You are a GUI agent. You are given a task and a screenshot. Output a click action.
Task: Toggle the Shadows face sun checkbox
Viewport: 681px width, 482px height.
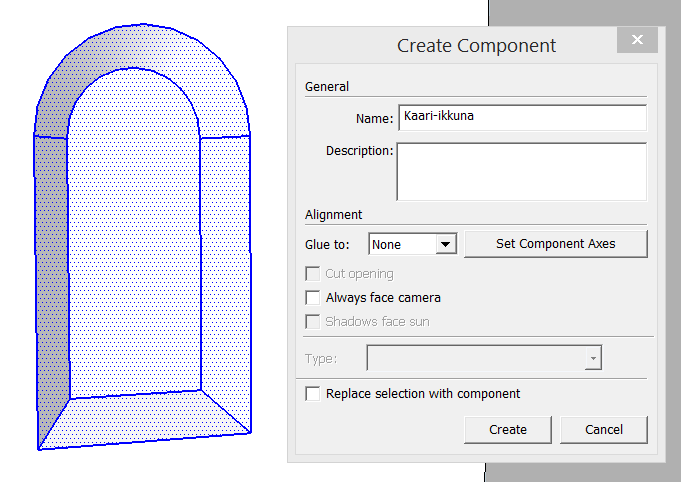[313, 322]
